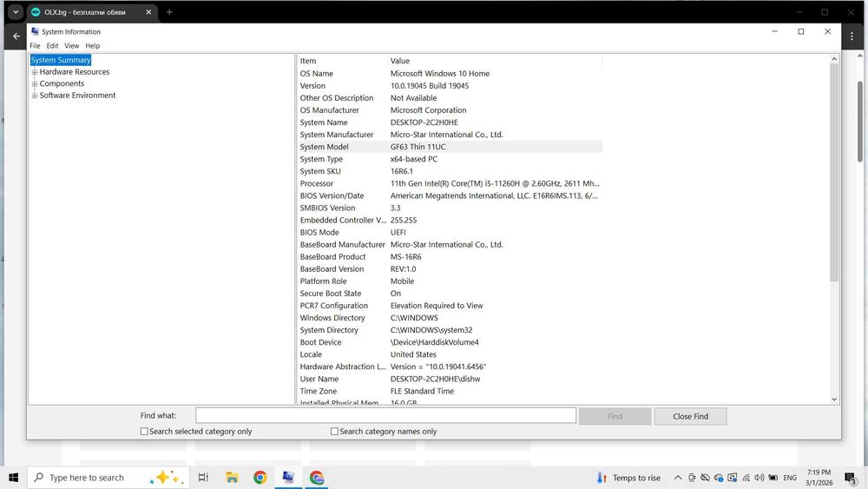Select the Secure Boot State row
Image resolution: width=868 pixels, height=489 pixels.
(x=450, y=294)
